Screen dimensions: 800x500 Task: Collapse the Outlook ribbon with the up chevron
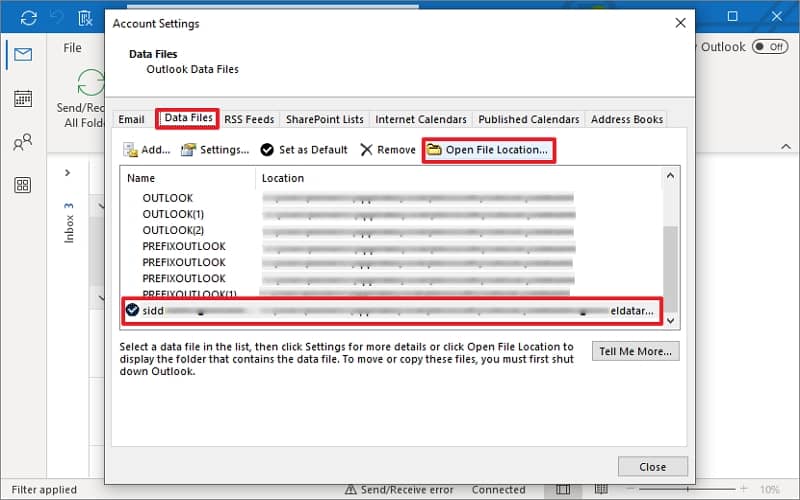(x=786, y=146)
